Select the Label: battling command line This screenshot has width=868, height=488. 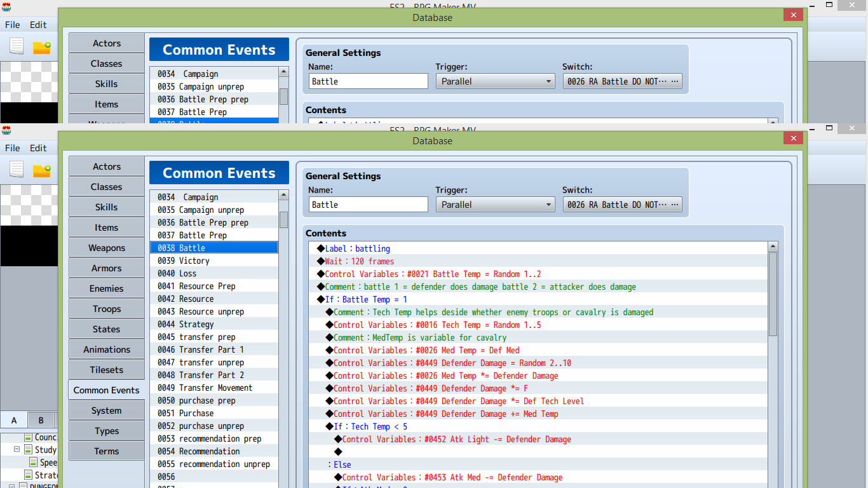538,248
